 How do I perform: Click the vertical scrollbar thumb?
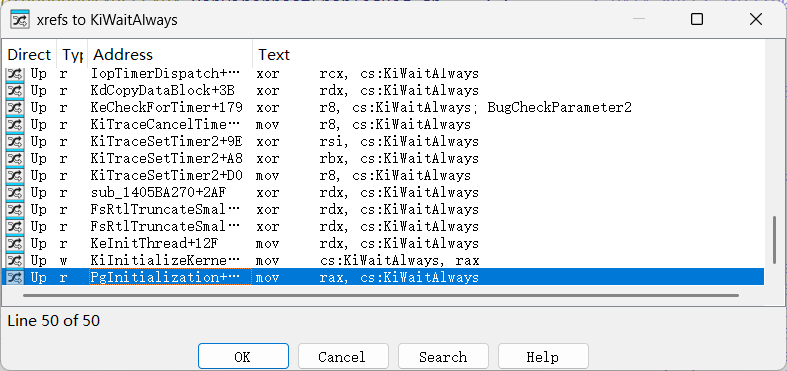tap(775, 239)
